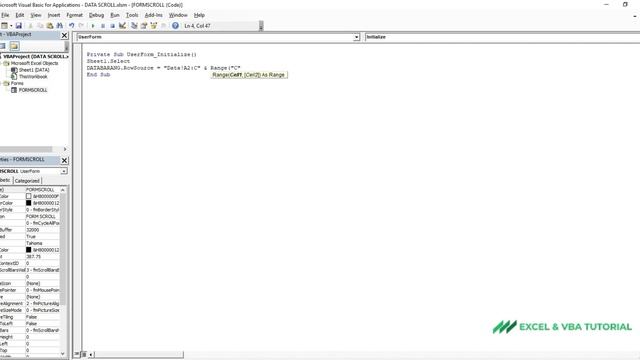Image resolution: width=640 pixels, height=360 pixels.
Task: Click the Paste clipboard toolbar icon
Action: coord(50,26)
